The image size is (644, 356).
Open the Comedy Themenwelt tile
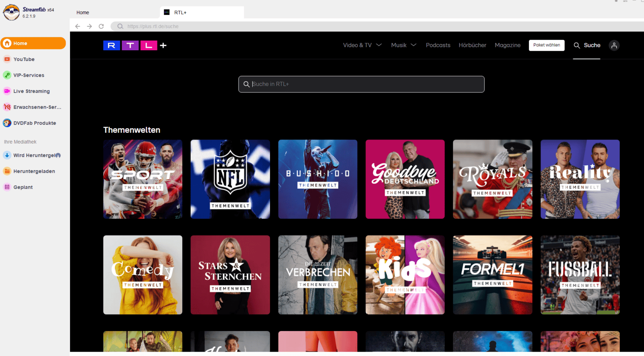[x=143, y=275]
